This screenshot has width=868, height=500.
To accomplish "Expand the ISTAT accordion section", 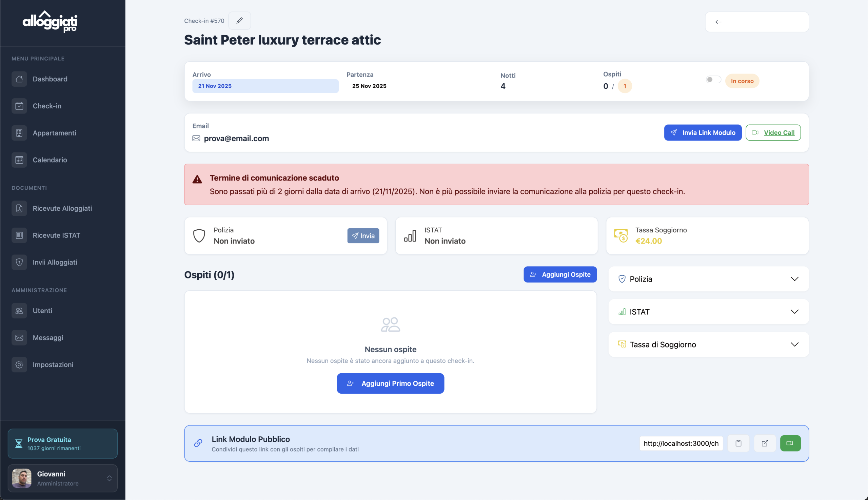I will point(708,312).
